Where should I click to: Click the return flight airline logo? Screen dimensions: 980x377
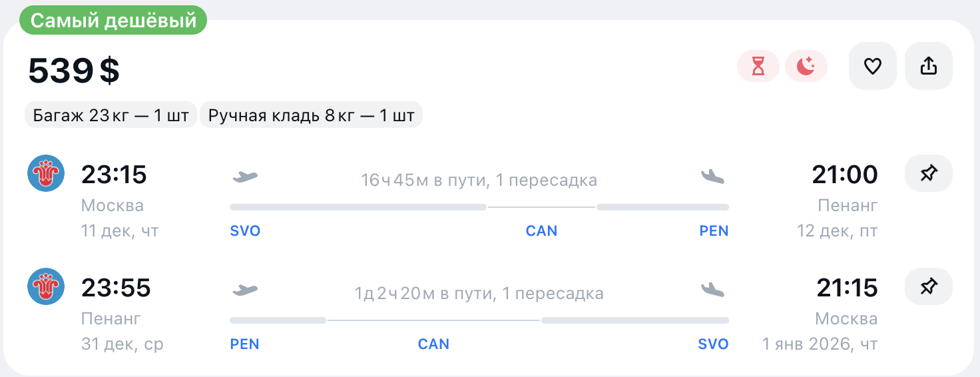46,287
